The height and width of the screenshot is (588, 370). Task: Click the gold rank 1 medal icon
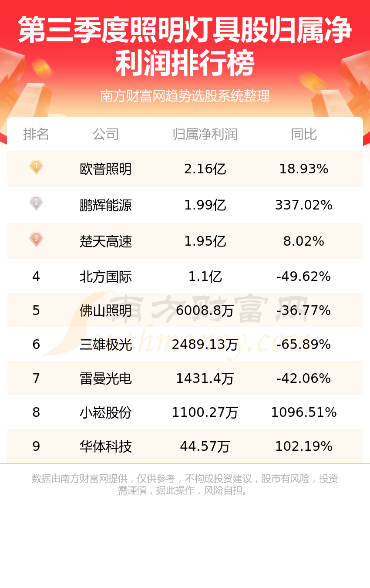point(36,167)
